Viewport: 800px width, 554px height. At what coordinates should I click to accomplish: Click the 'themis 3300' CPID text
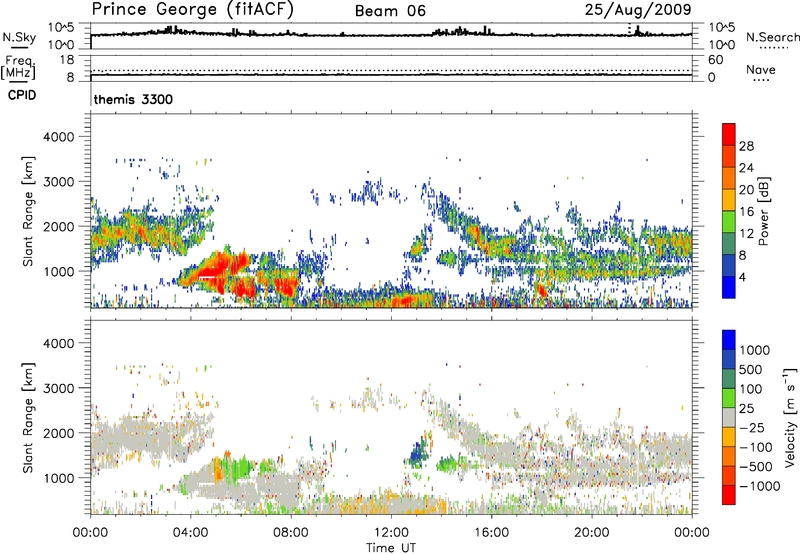click(x=133, y=99)
